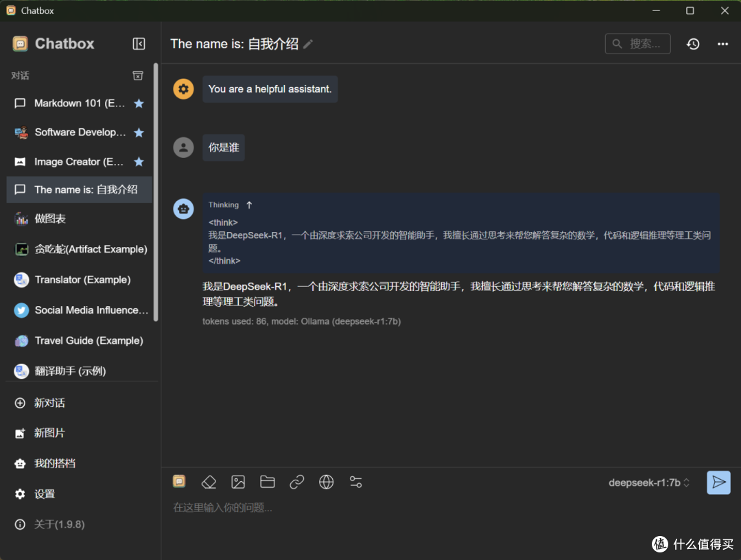Click the message input box
Screen dimensions: 741x560
[451, 508]
